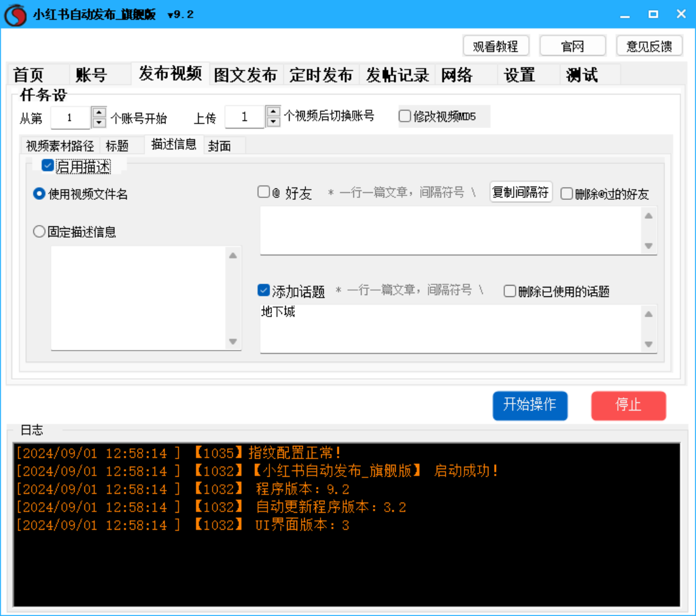Click log line 启动成功!
The width and height of the screenshot is (696, 616).
click(257, 471)
